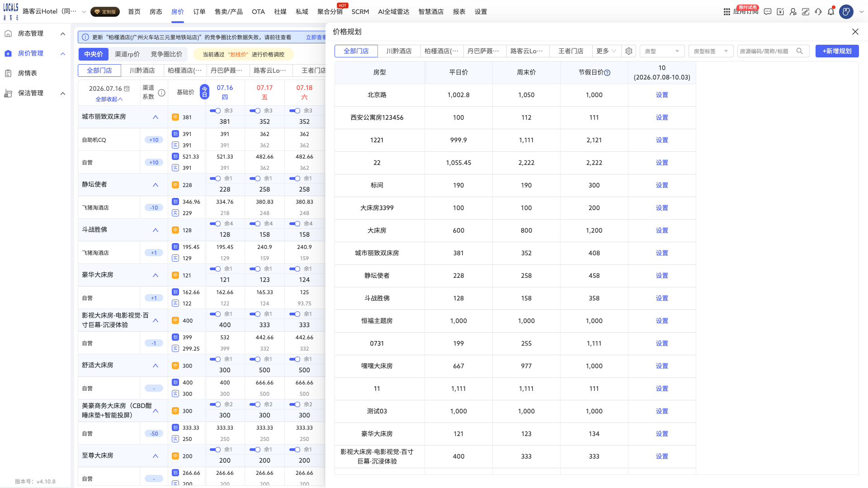
Task: Toggle 07.18 switch for 舒适大床房
Action: pos(295,359)
